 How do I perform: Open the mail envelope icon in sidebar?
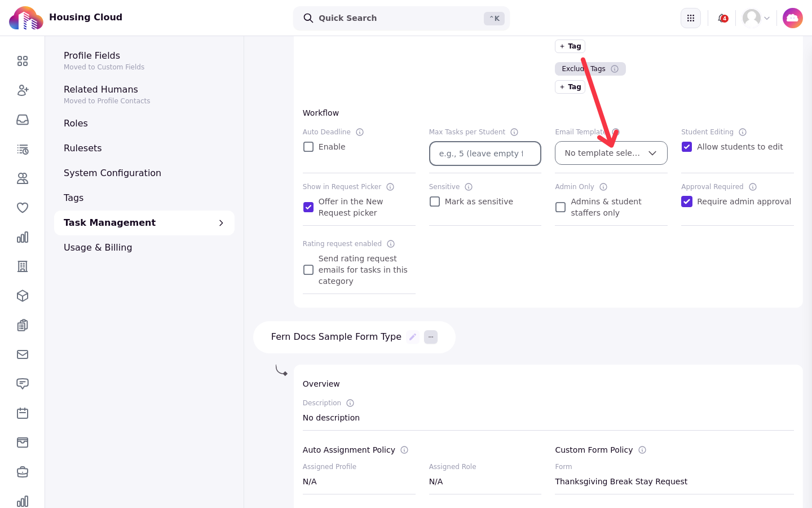tap(23, 354)
